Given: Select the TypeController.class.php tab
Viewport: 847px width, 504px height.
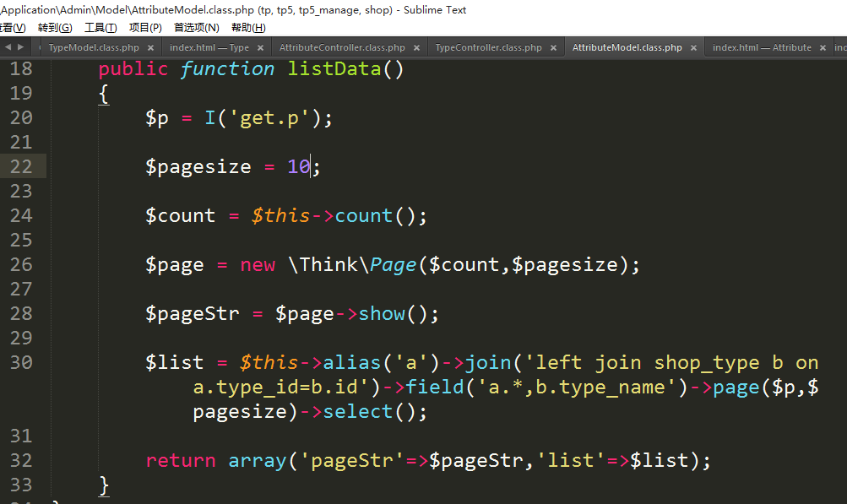Looking at the screenshot, I should (x=488, y=48).
